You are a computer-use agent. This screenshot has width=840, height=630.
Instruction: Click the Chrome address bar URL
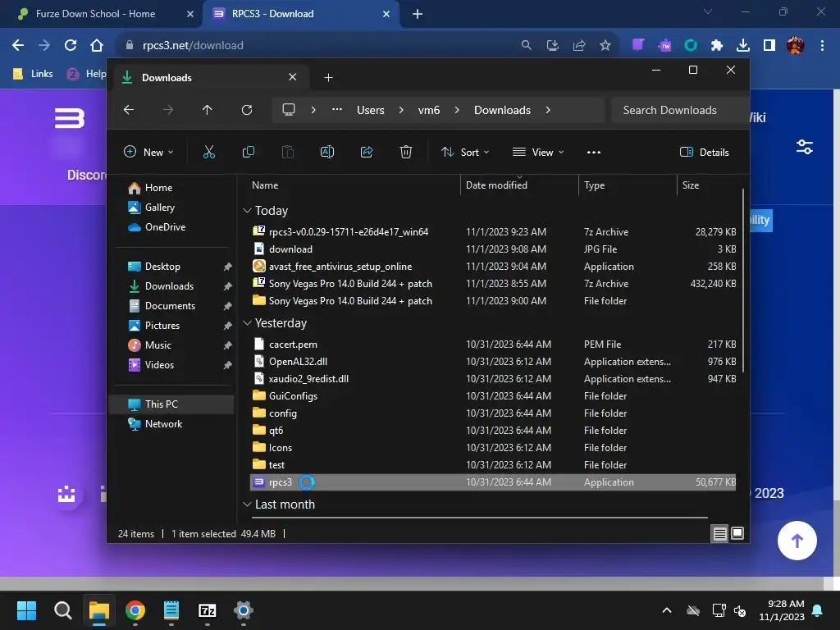[193, 46]
